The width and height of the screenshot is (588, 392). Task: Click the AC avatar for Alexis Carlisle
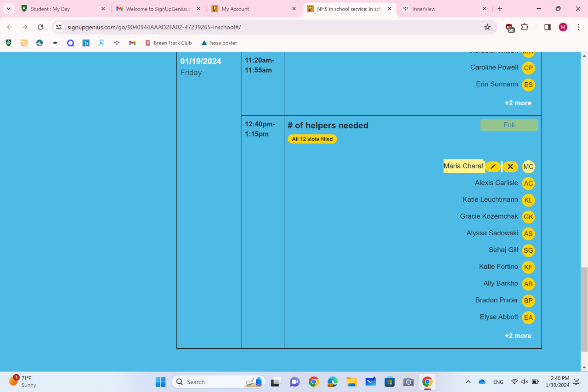528,183
